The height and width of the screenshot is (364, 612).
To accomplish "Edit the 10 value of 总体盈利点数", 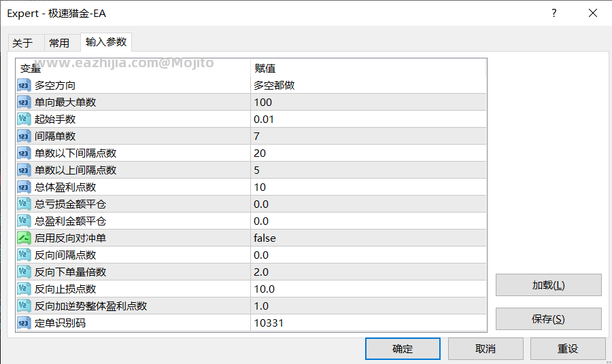I will 369,187.
